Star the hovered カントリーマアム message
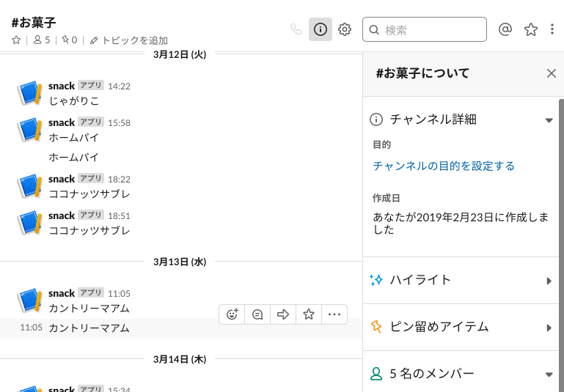The width and height of the screenshot is (564, 392). click(309, 314)
